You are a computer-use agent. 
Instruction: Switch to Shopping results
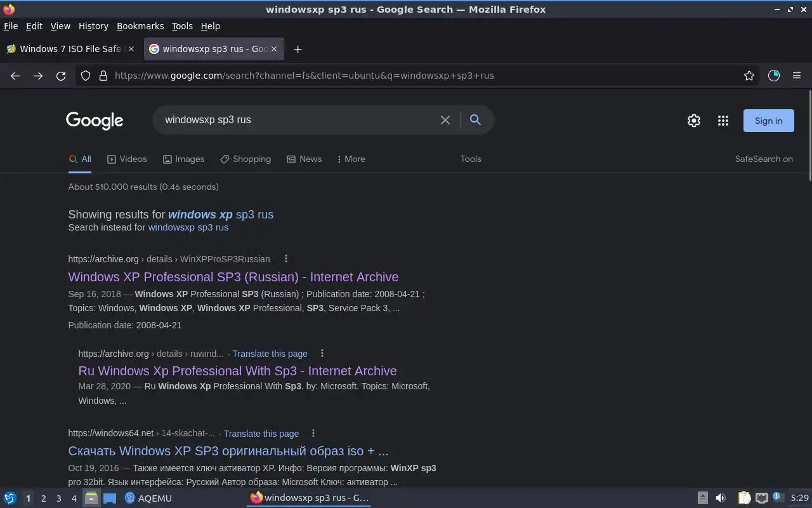tap(246, 159)
